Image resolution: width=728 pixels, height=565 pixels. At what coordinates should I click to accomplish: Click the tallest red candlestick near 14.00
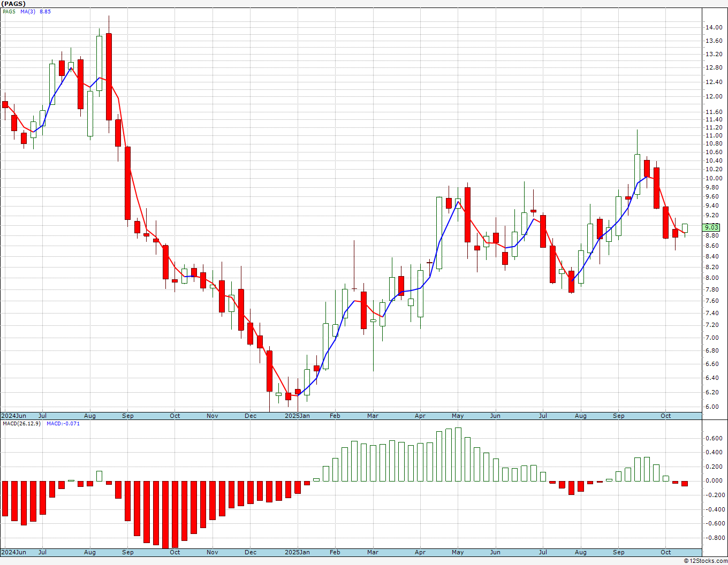point(109,77)
